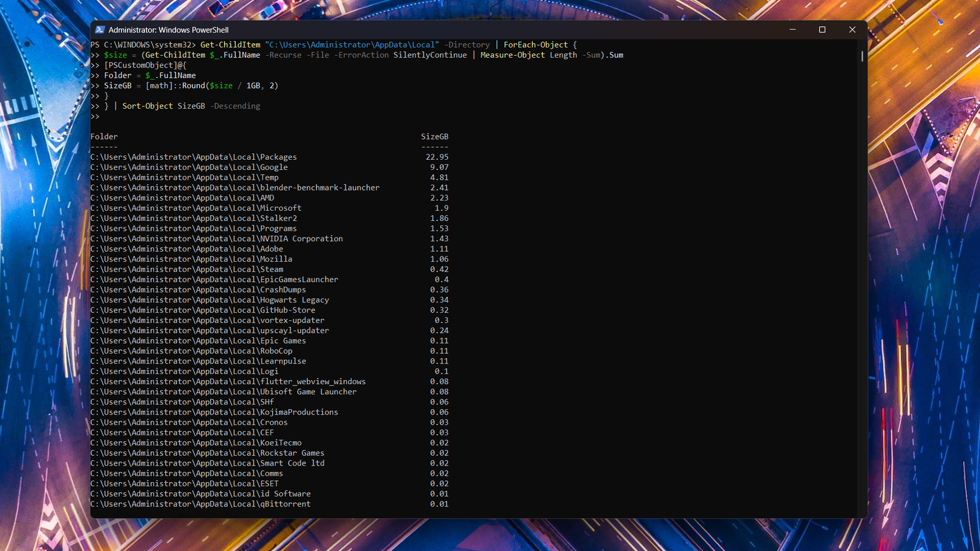Maximize the PowerShell window
Screen dimensions: 980x551
[x=822, y=30]
